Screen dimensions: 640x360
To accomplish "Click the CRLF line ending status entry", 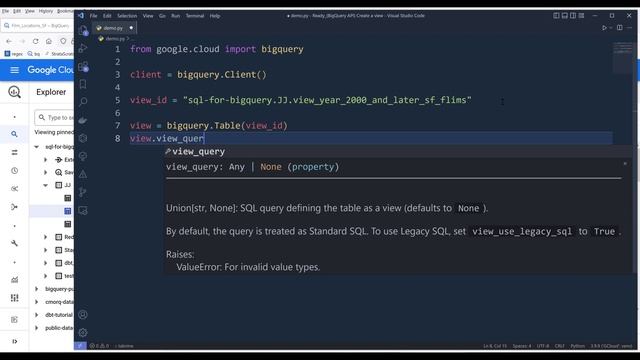I will [560, 346].
